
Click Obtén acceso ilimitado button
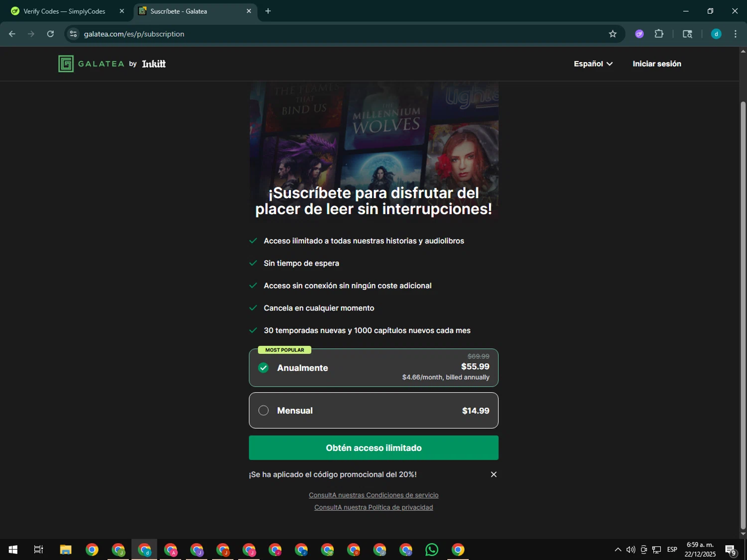point(373,448)
